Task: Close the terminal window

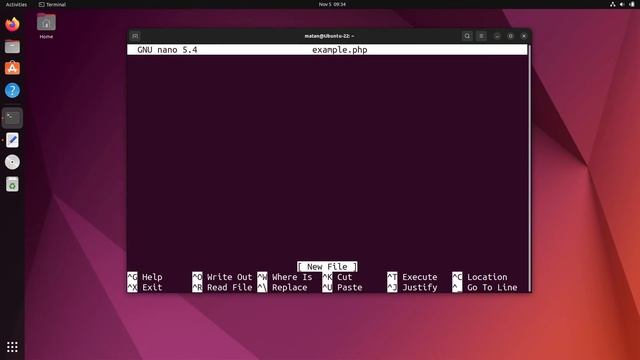Action: [524, 36]
